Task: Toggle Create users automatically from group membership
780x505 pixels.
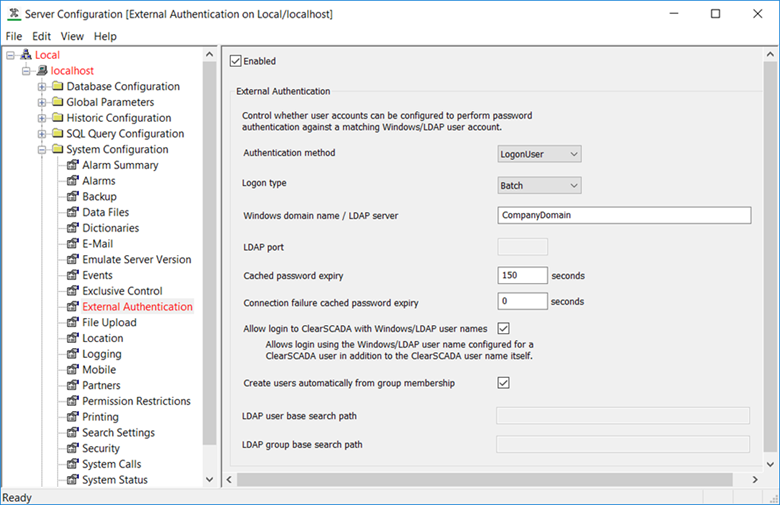Action: (504, 382)
